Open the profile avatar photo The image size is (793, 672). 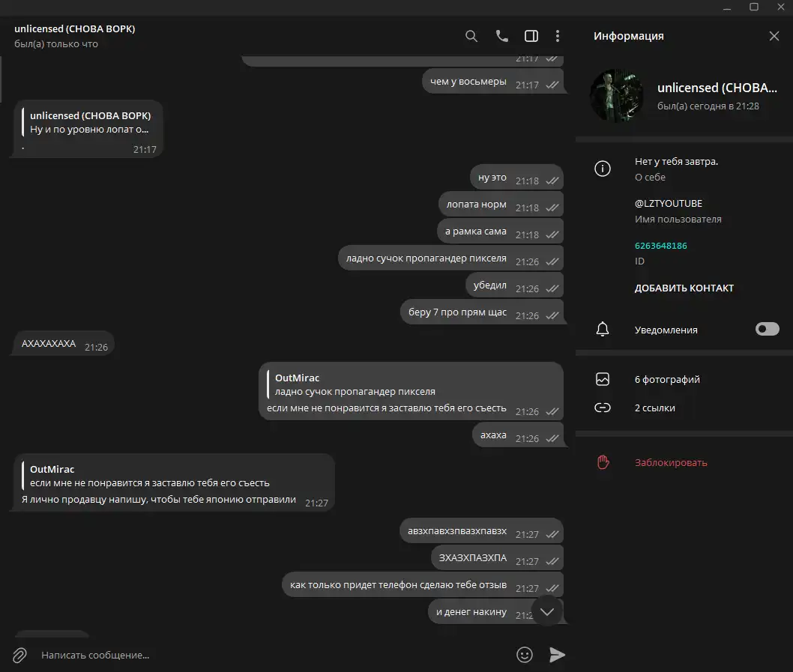coord(617,96)
